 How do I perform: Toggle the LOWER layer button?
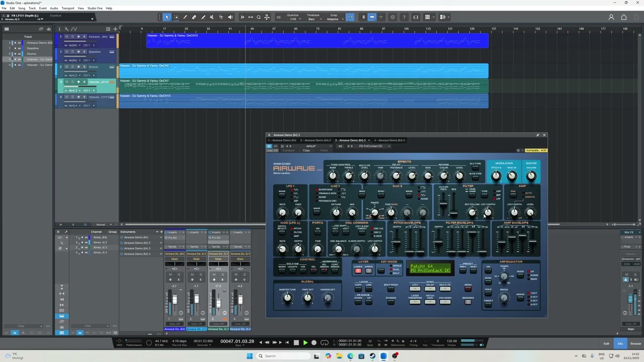click(x=358, y=271)
